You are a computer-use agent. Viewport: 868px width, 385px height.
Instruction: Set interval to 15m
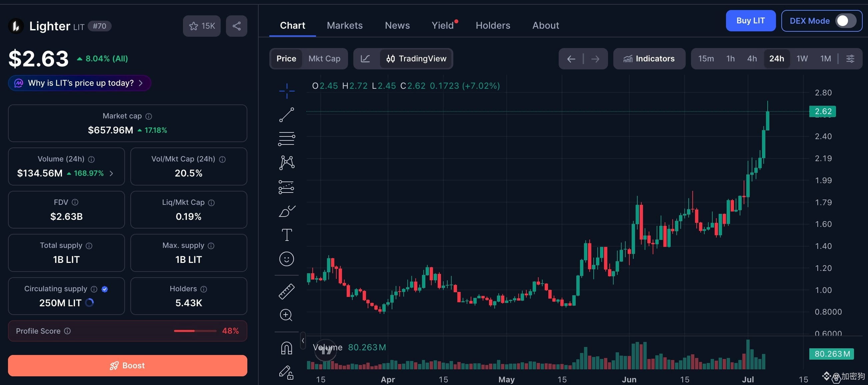[x=706, y=59]
